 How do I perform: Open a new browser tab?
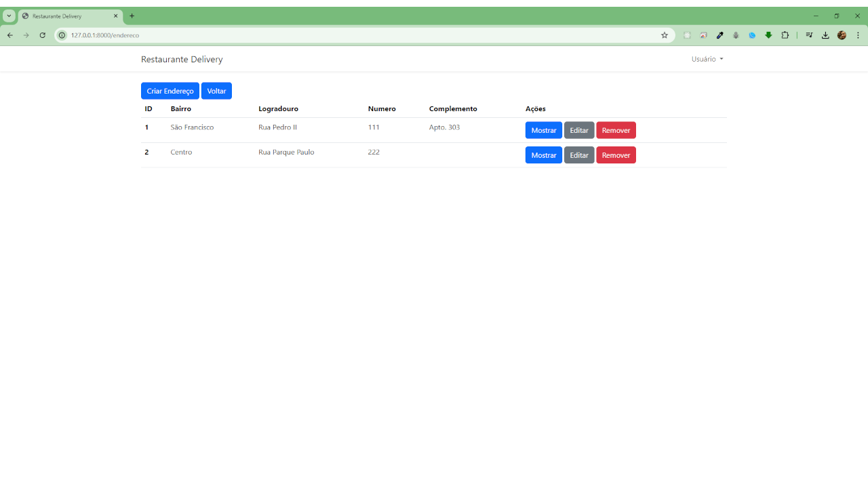point(132,16)
